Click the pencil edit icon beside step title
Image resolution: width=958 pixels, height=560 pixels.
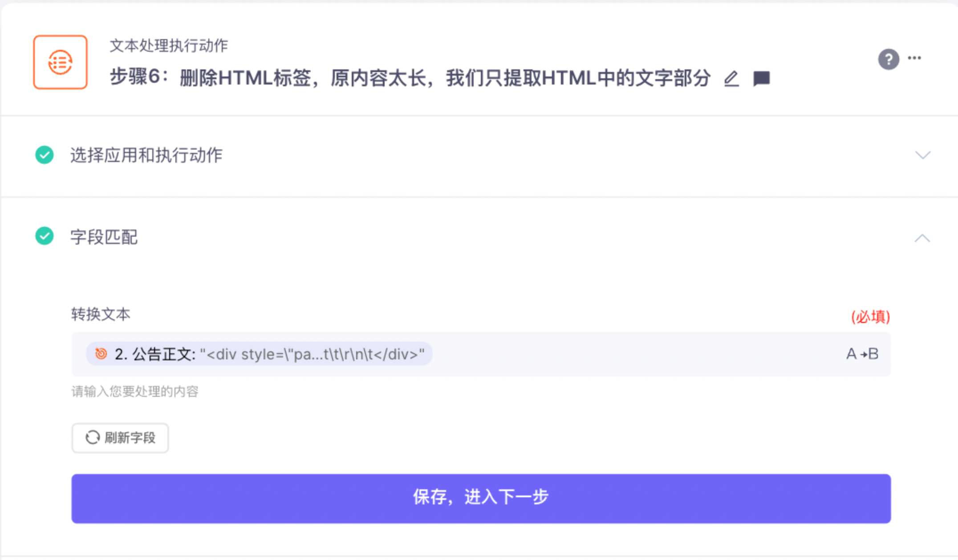[731, 79]
